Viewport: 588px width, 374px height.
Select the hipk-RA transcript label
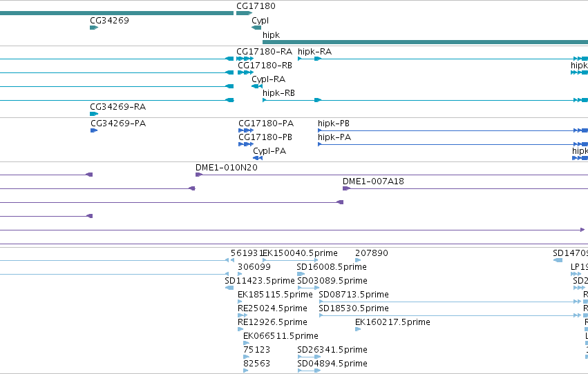click(314, 52)
